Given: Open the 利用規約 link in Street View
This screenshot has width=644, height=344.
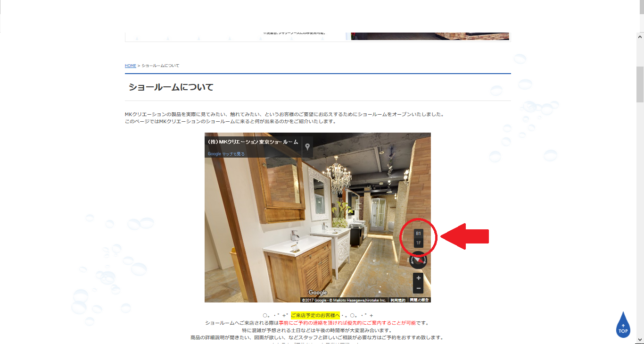Looking at the screenshot, I should 398,300.
